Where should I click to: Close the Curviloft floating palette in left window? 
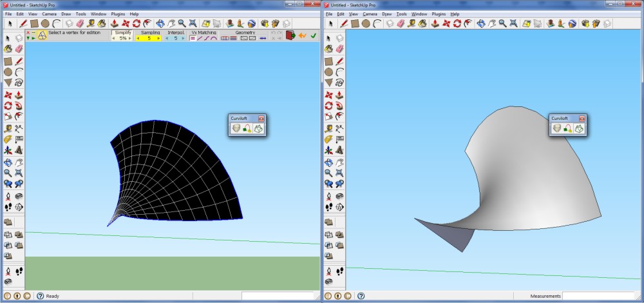261,119
